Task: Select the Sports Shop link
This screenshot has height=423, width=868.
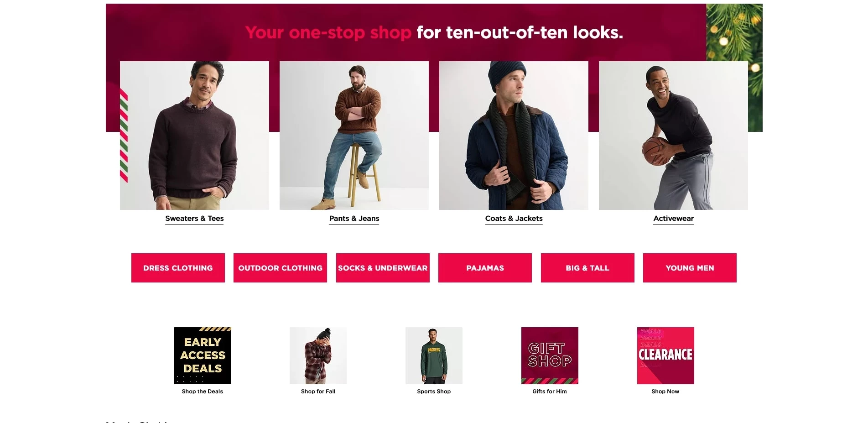Action: click(x=434, y=391)
